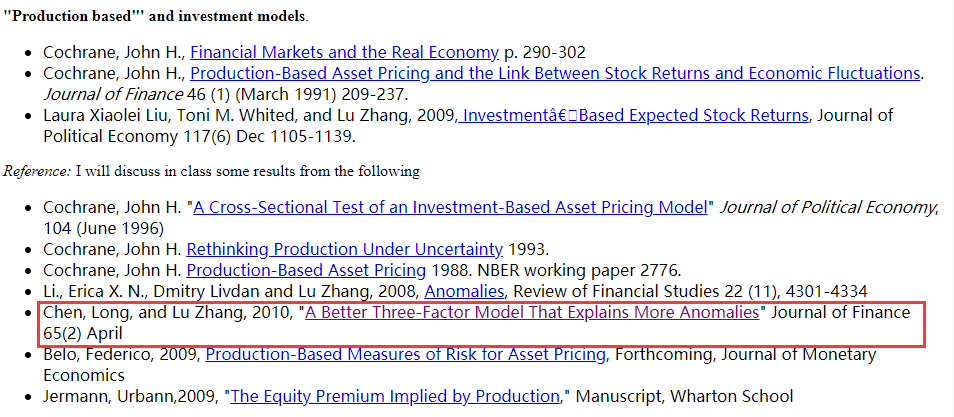This screenshot has height=417, width=954.
Task: Click the Anomalies paper link
Action: (464, 292)
